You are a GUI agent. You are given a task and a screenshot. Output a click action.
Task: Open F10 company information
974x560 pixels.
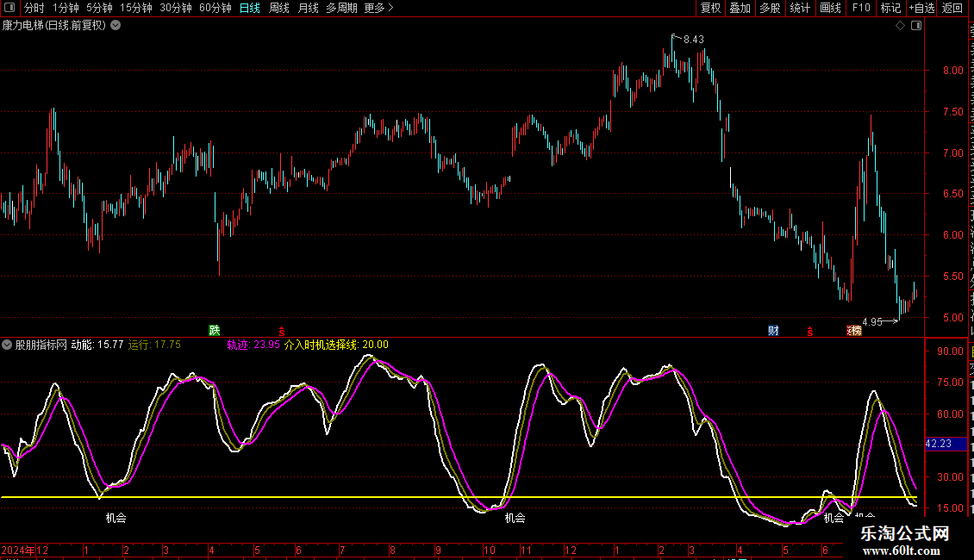861,8
